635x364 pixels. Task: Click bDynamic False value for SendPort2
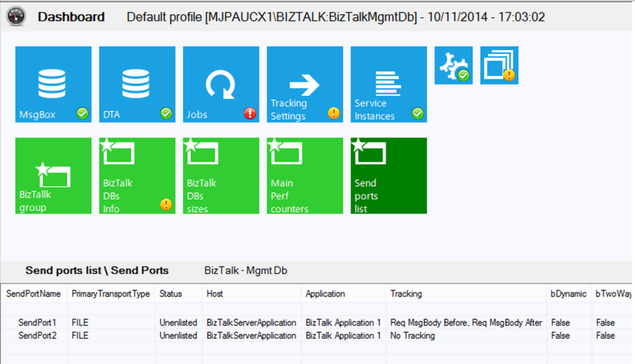561,335
